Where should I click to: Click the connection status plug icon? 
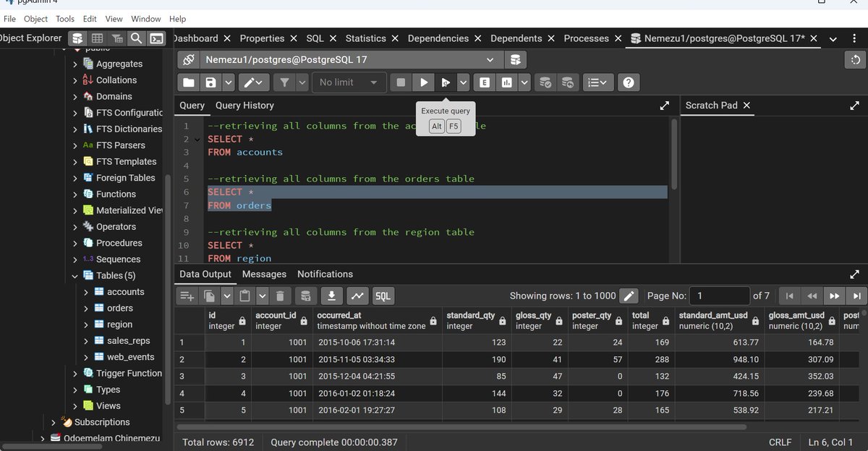(x=188, y=59)
